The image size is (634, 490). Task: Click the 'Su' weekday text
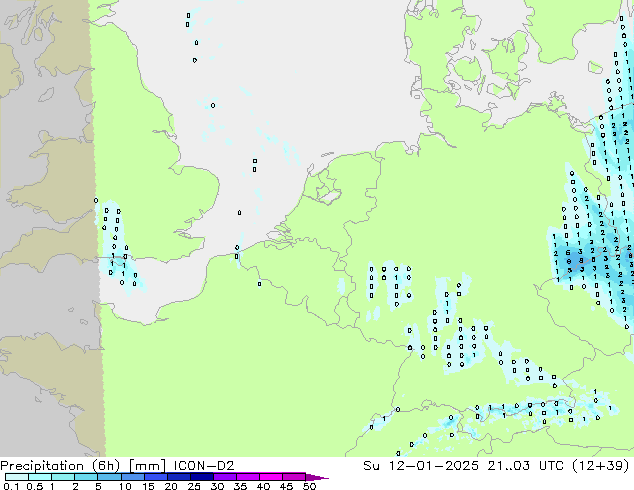point(371,465)
